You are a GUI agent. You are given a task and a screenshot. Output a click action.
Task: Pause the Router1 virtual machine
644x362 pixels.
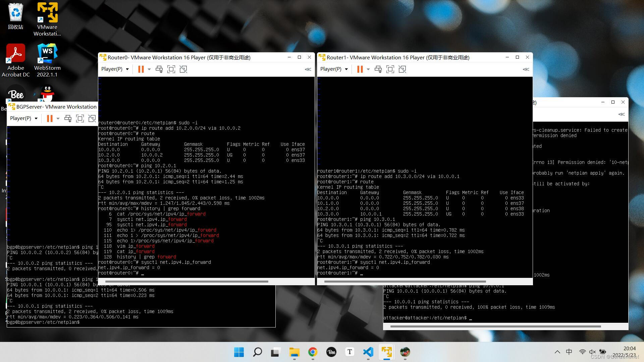pyautogui.click(x=360, y=69)
